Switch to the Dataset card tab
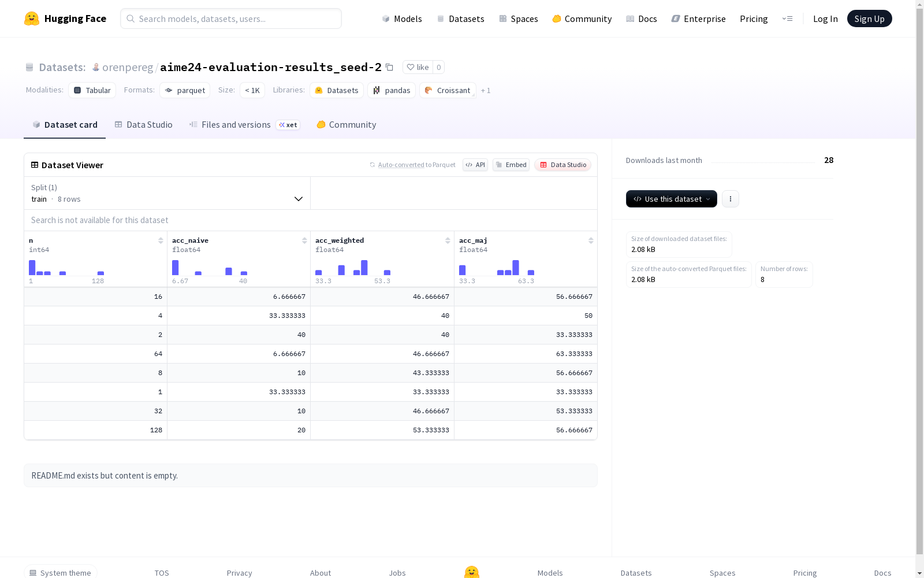 click(65, 125)
